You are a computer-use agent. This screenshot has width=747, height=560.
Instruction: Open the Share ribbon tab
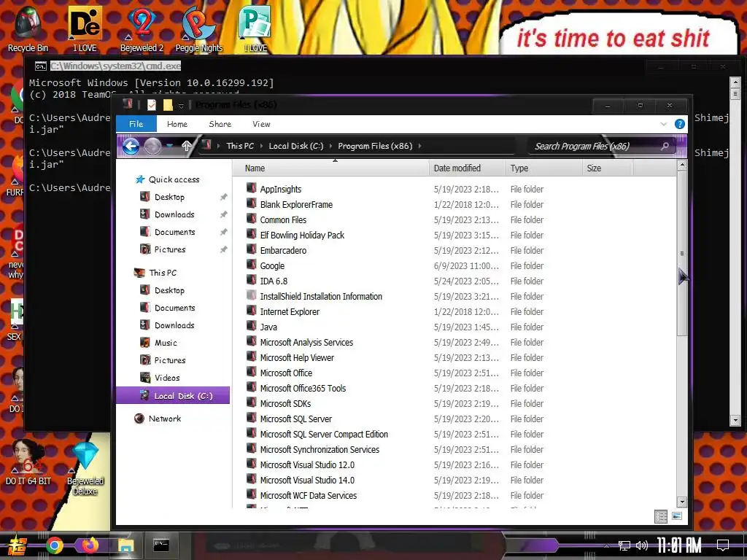pyautogui.click(x=220, y=124)
